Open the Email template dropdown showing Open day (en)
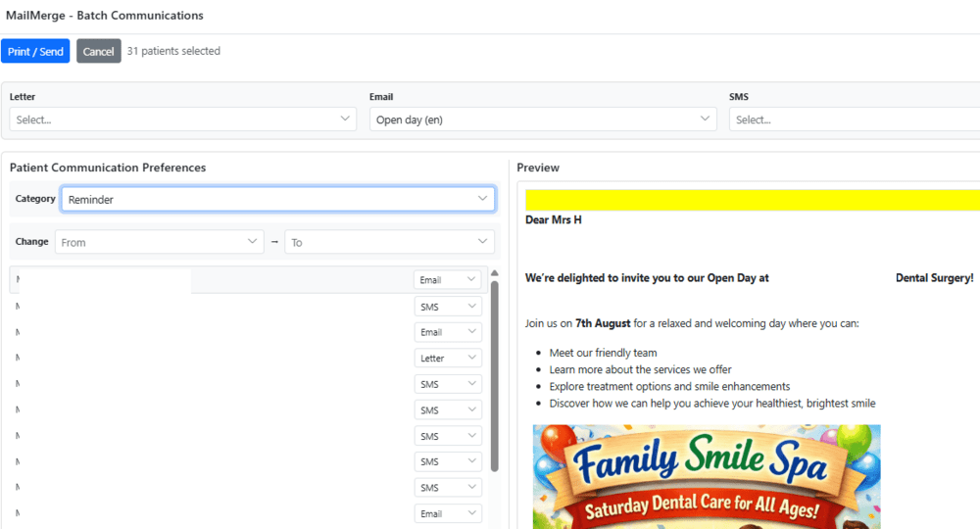 (x=543, y=120)
